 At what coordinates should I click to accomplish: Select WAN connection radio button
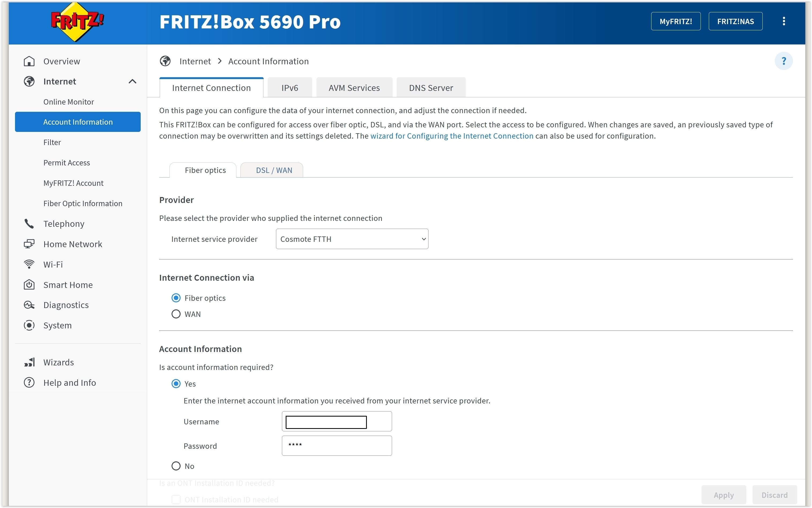point(176,314)
